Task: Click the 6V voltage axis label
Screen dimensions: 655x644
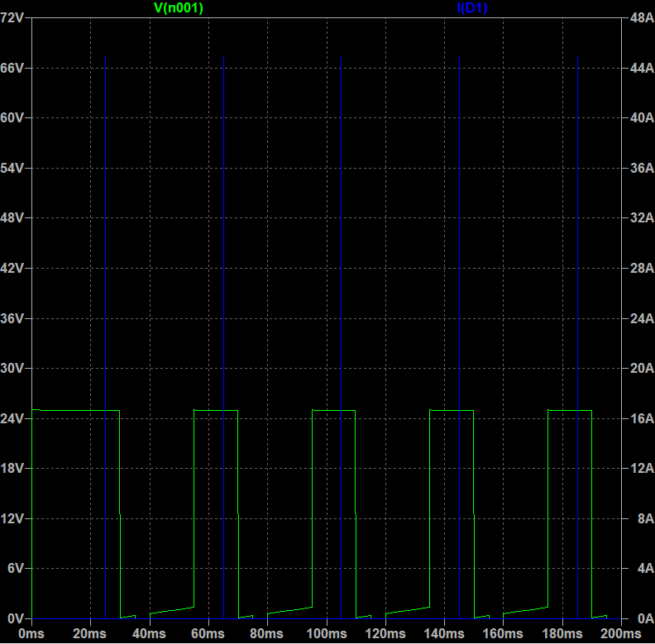Action: pyautogui.click(x=16, y=568)
